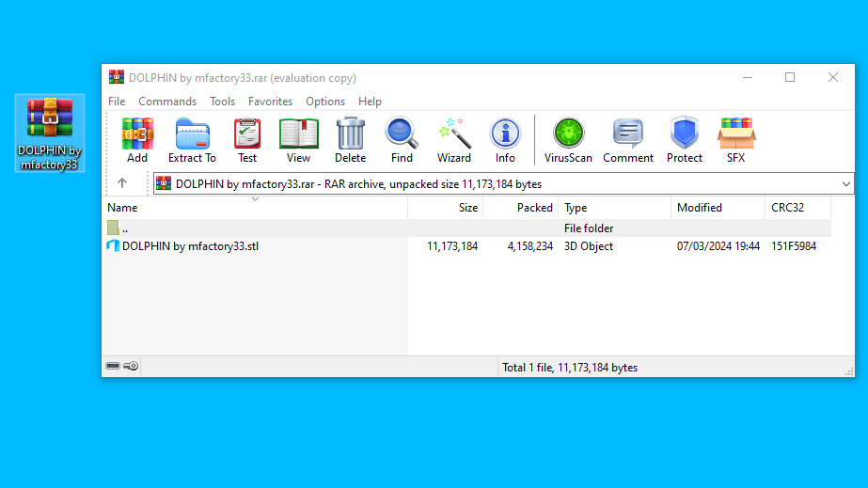Click the status text Total 1 file

click(x=570, y=368)
